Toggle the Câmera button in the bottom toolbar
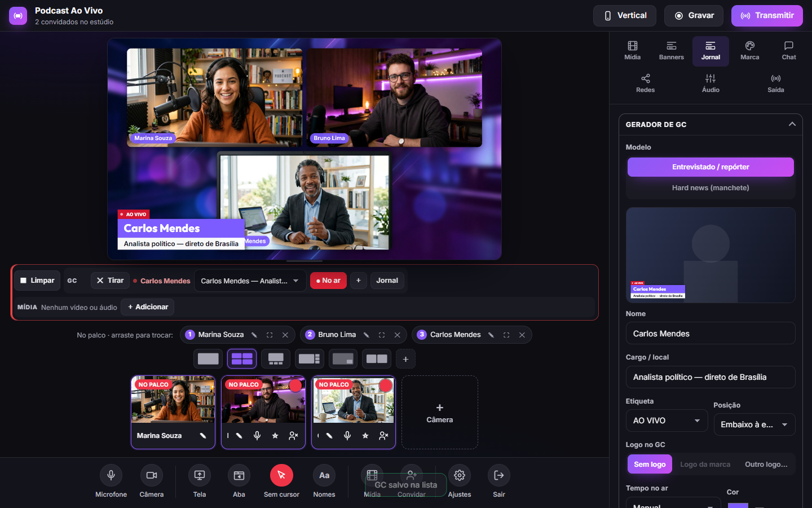 pyautogui.click(x=152, y=475)
